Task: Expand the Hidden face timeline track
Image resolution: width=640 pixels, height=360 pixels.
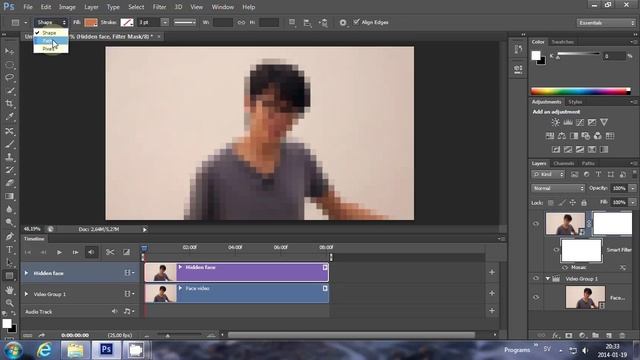Action: [x=26, y=273]
